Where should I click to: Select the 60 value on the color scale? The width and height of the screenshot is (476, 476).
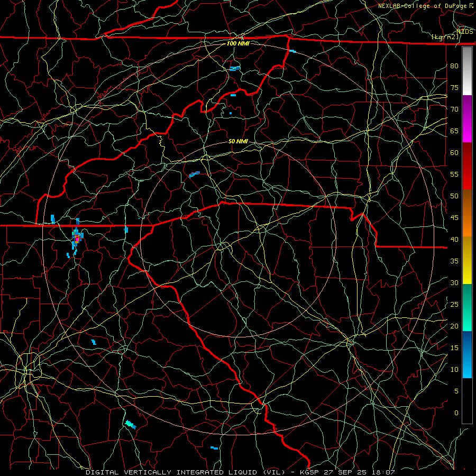click(454, 153)
